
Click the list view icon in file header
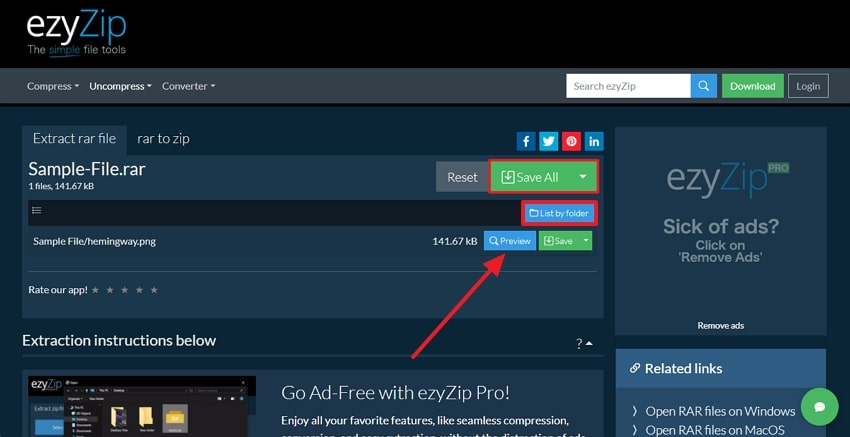37,210
